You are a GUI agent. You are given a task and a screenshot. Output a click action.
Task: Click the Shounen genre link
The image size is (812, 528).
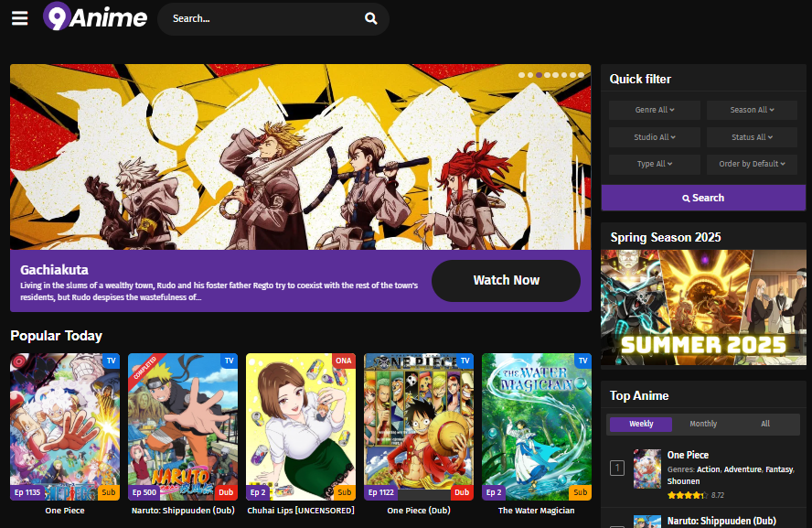(683, 481)
